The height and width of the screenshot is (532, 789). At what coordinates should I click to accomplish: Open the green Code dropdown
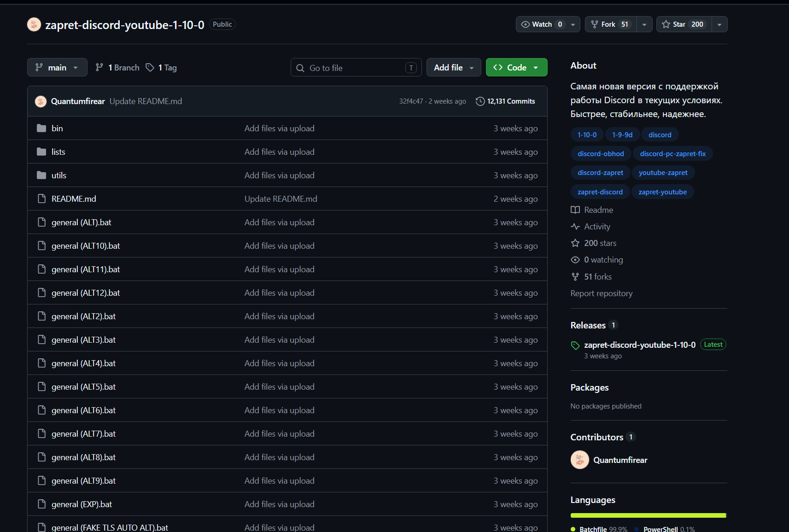[x=516, y=67]
